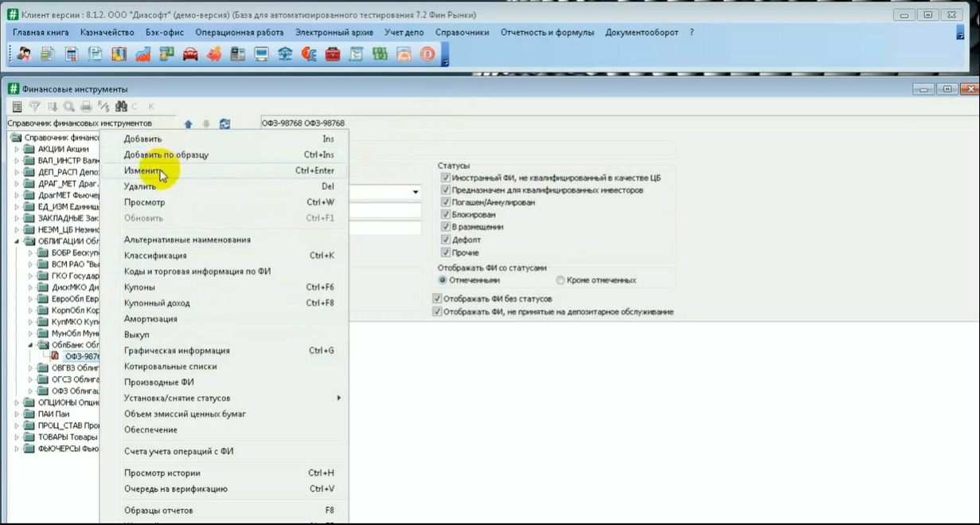The width and height of the screenshot is (980, 525).
Task: Click the blue up arrow icon
Action: pos(189,124)
